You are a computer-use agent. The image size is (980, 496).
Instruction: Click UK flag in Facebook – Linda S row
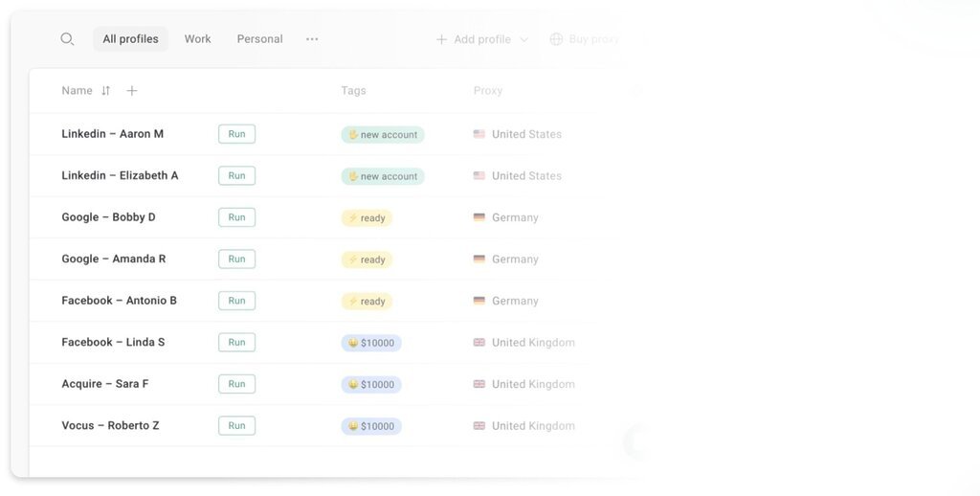[x=479, y=342]
